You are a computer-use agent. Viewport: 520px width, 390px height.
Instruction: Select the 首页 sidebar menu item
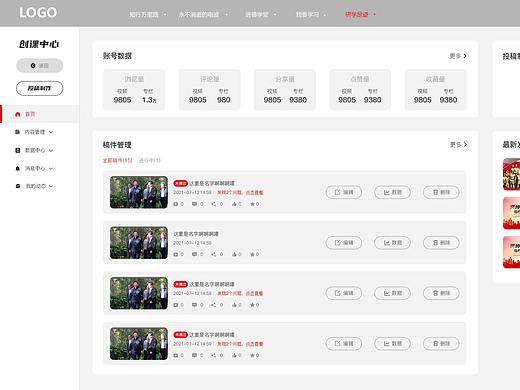(x=40, y=114)
